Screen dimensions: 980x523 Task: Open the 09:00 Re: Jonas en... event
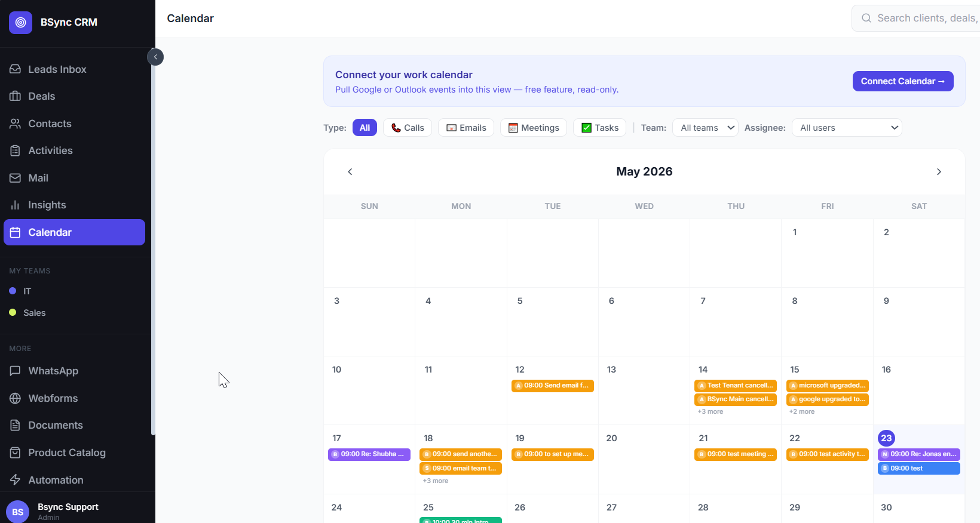click(919, 454)
